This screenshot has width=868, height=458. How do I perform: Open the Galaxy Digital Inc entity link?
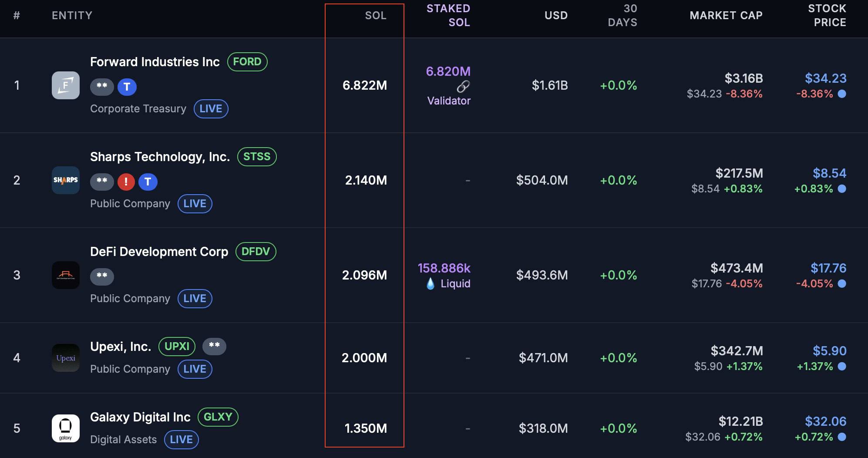(140, 417)
